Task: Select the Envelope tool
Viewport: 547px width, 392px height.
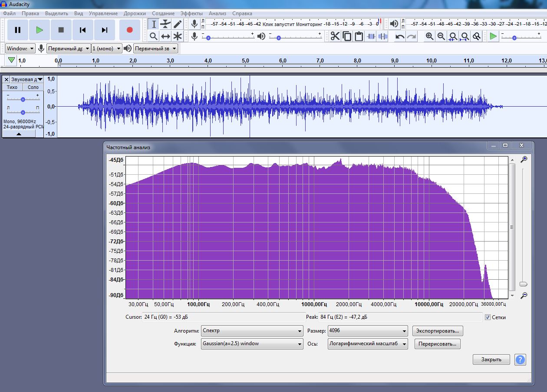Action: pyautogui.click(x=165, y=24)
